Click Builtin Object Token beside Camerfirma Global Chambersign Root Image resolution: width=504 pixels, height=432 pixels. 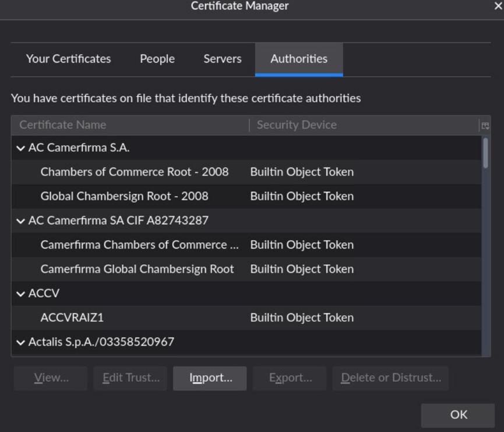[x=302, y=269]
